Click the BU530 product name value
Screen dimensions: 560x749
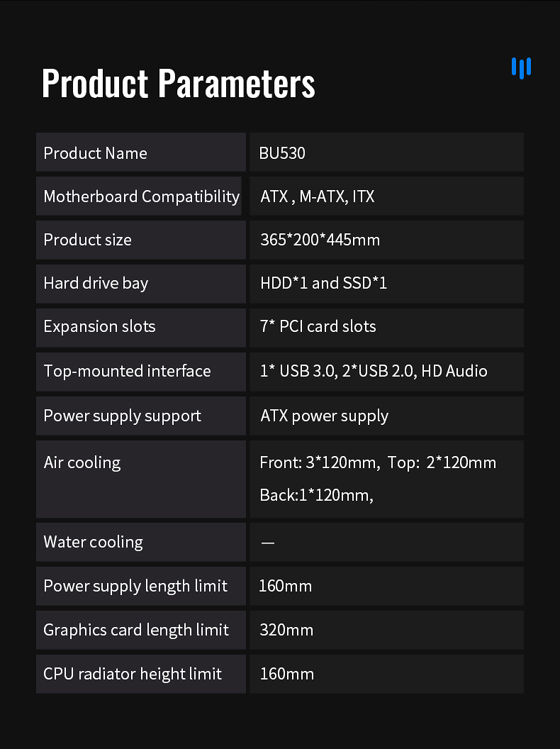281,153
